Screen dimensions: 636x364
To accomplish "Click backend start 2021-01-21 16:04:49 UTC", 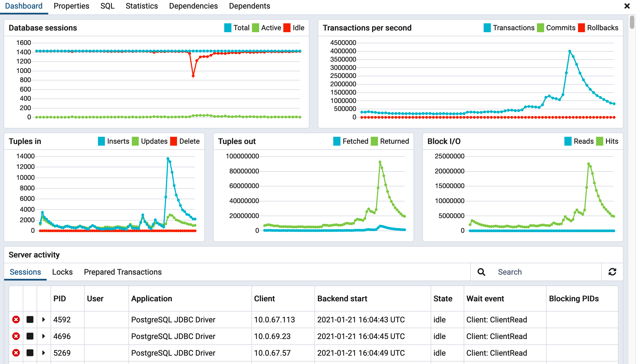I will (x=361, y=353).
